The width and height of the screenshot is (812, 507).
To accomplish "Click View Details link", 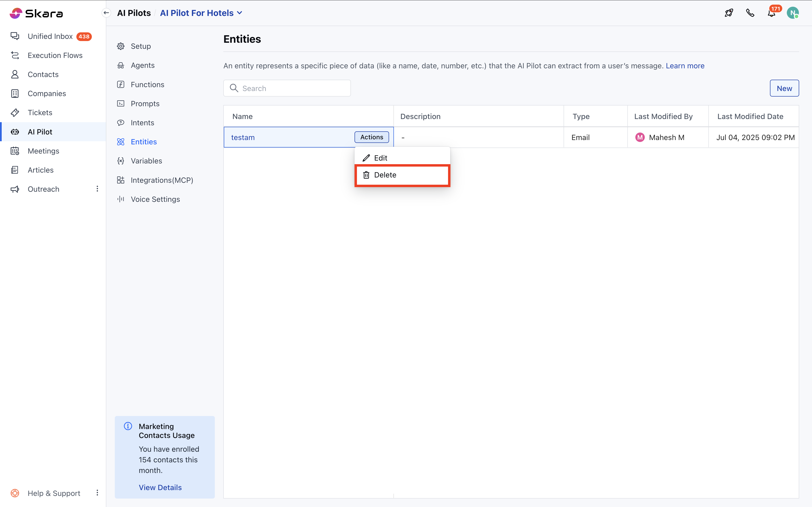I will point(160,487).
